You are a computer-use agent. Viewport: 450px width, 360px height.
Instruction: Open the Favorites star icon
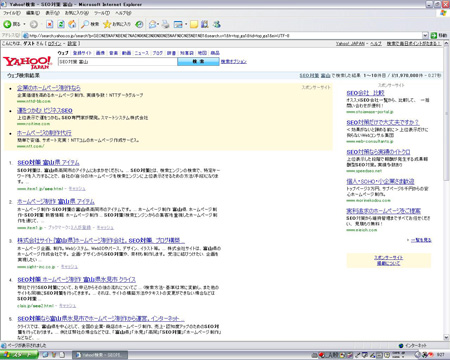(107, 24)
